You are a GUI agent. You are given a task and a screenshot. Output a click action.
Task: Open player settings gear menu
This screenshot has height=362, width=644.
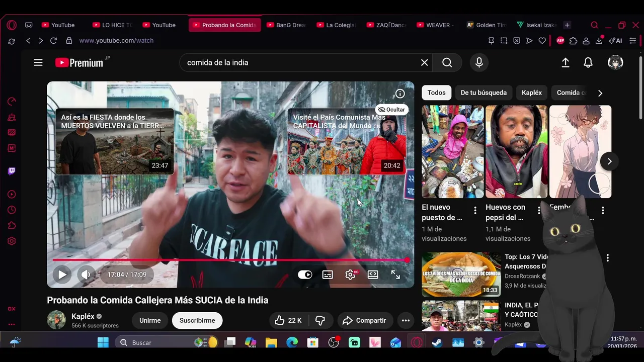point(351,275)
